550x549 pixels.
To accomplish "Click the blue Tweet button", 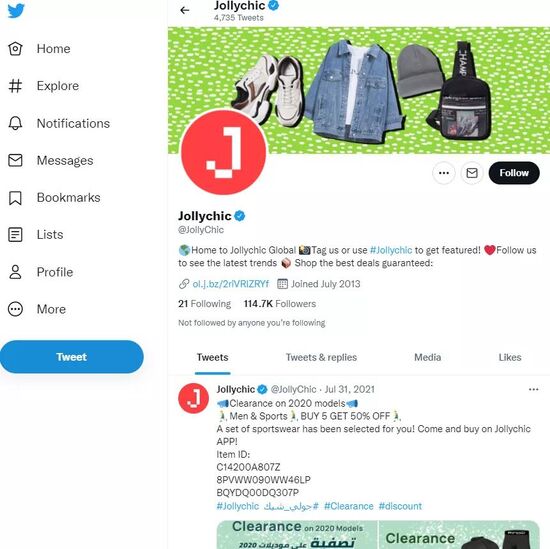I will [x=72, y=357].
